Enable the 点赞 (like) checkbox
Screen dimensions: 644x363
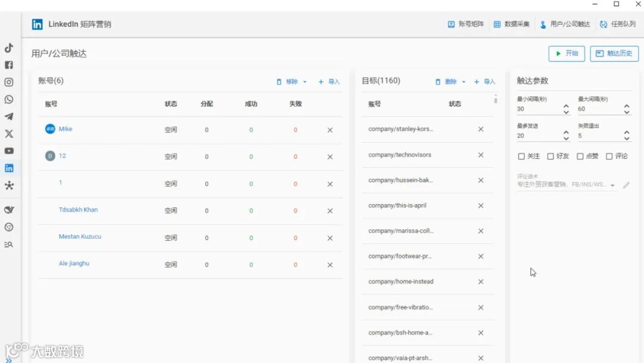[x=580, y=156]
